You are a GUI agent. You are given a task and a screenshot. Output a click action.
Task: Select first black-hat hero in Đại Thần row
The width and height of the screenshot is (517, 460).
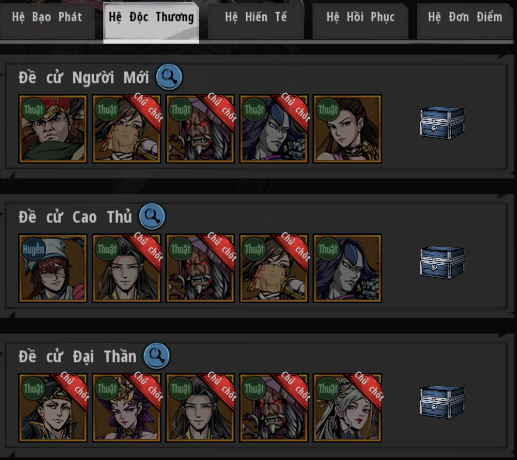tap(53, 407)
